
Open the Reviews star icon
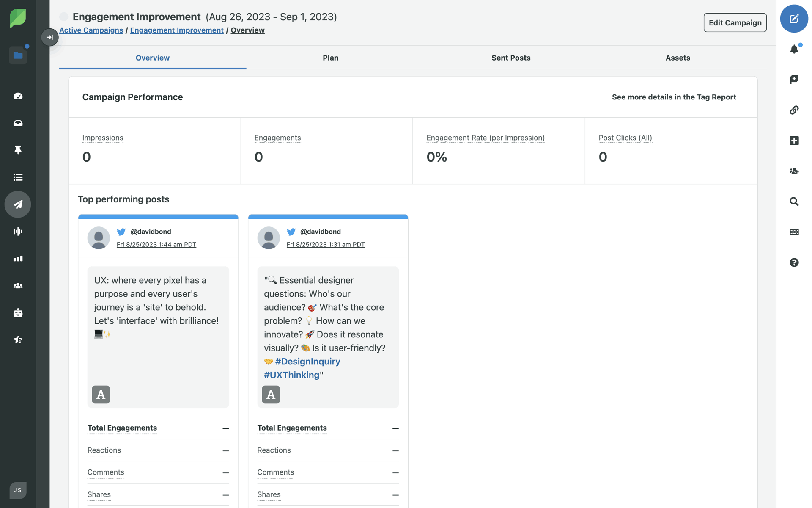[x=18, y=340]
